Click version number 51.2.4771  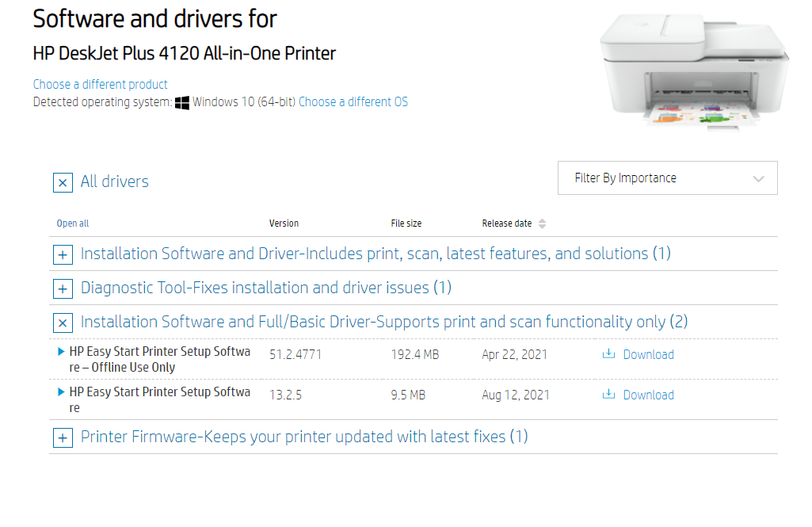[x=295, y=354]
